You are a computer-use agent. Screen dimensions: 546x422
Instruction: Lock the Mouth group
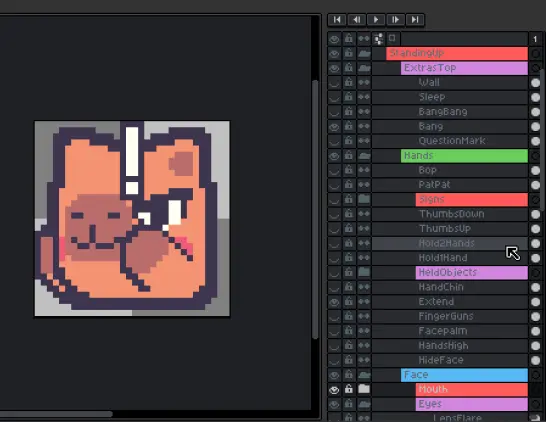(x=349, y=389)
